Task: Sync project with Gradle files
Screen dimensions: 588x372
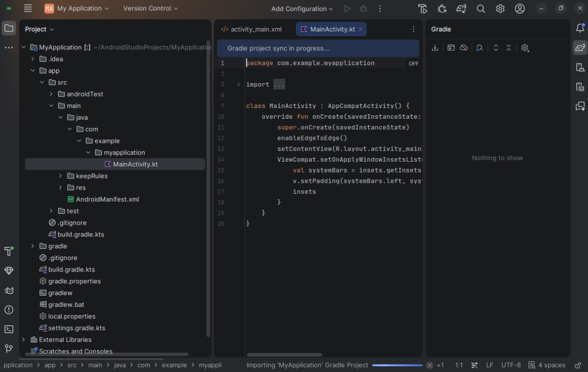Action: 461,8
